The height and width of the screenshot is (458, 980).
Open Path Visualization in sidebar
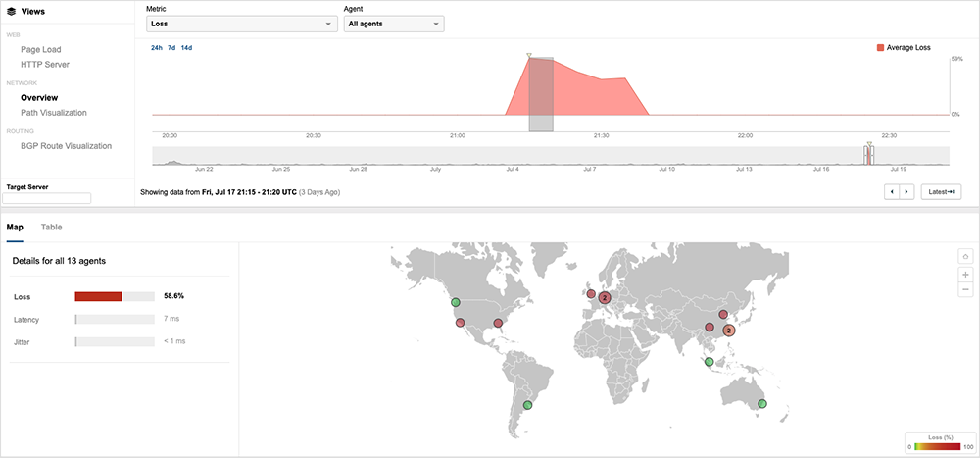[54, 113]
